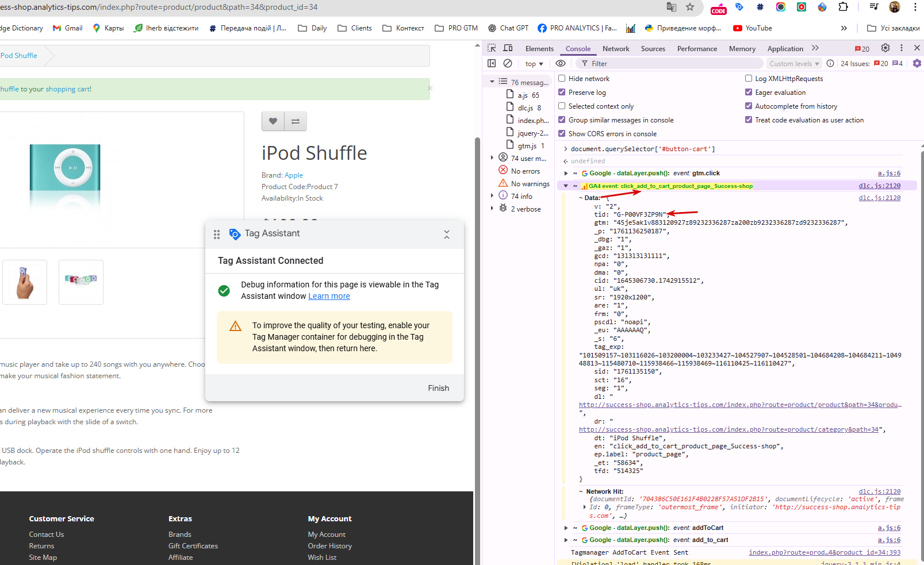The height and width of the screenshot is (565, 924).
Task: Bookmark this page with the star icon
Action: coord(690,7)
